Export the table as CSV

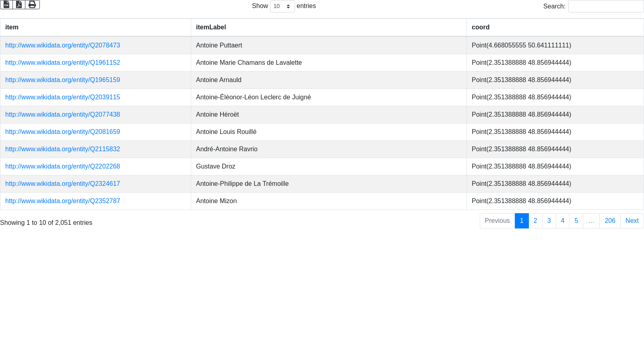[6, 4]
